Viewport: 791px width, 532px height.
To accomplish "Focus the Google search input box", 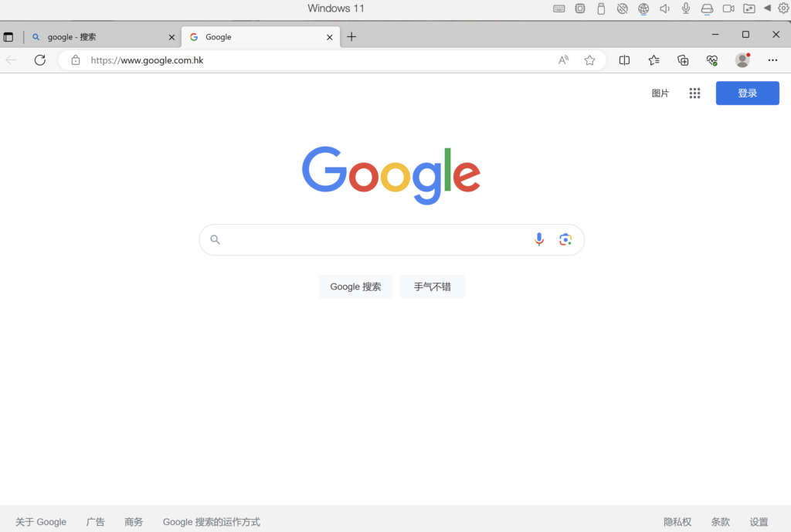I will click(373, 239).
